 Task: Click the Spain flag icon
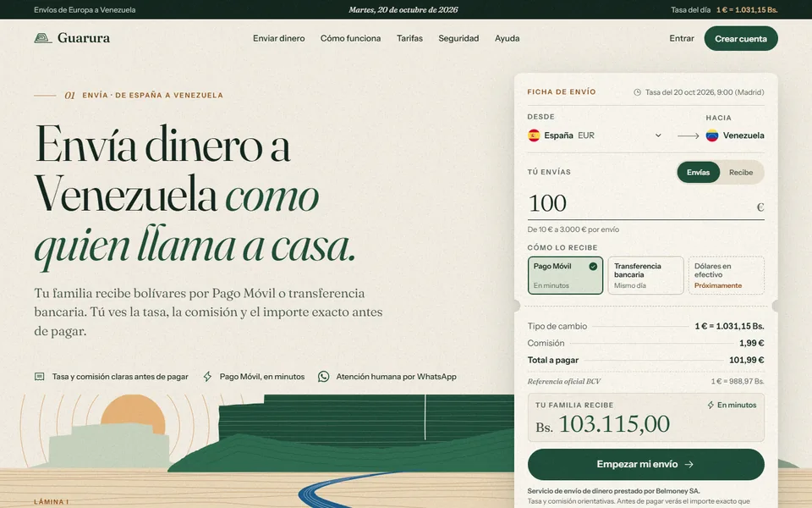click(x=534, y=135)
